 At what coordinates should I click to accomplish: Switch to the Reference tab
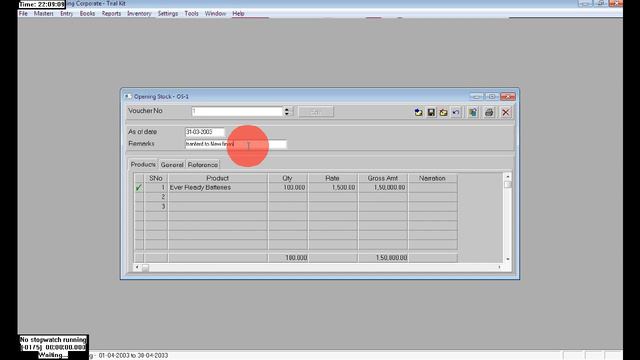(x=203, y=165)
